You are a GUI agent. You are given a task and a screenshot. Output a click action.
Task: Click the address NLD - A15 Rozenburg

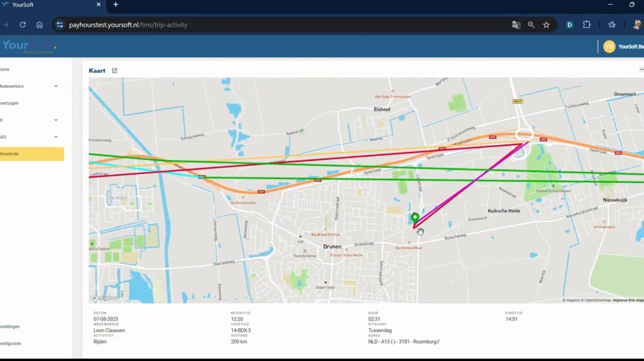coord(404,341)
